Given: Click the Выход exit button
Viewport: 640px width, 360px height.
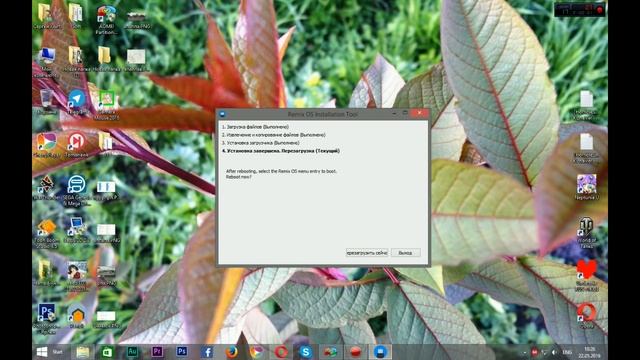Looking at the screenshot, I should (405, 253).
